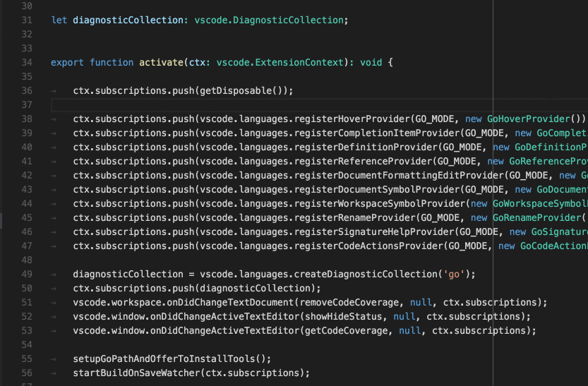This screenshot has height=386, width=588.
Task: Click 'GoRenameProvider' class on line 45
Action: (536, 218)
